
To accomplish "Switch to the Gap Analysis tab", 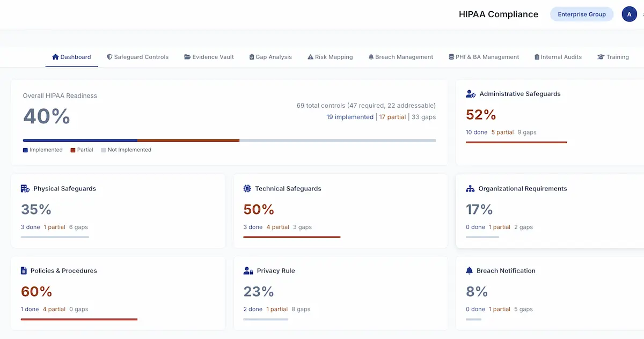I will click(251, 56).
